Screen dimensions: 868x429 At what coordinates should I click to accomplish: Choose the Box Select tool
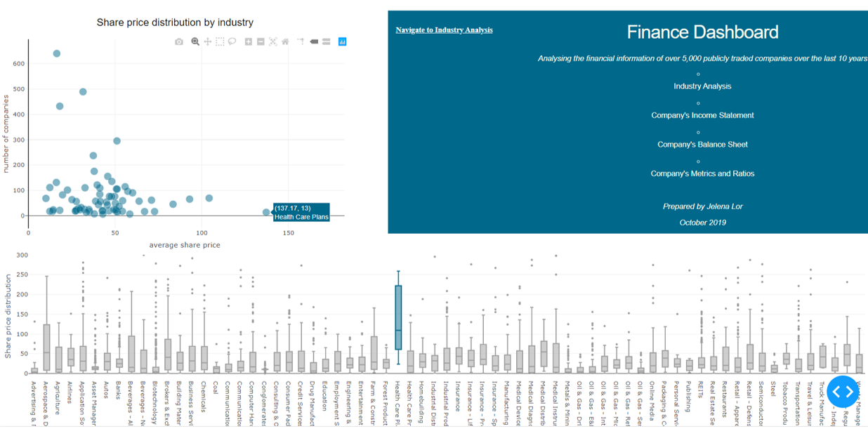click(x=220, y=42)
